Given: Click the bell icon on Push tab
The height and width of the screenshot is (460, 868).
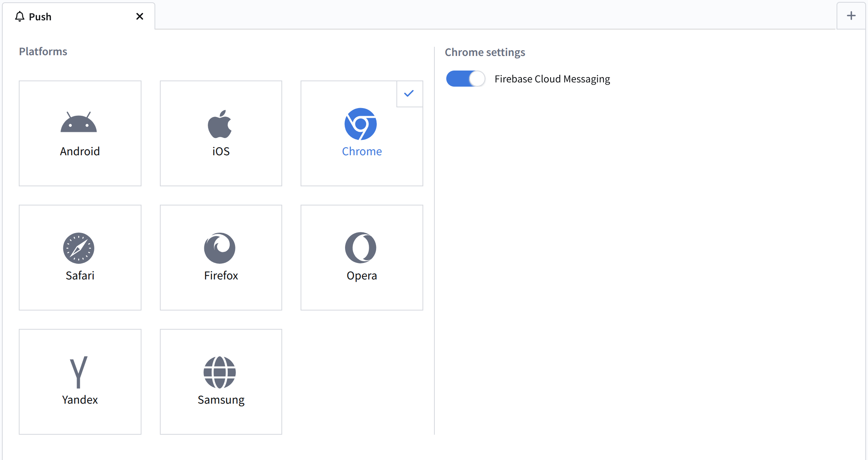Looking at the screenshot, I should tap(20, 16).
